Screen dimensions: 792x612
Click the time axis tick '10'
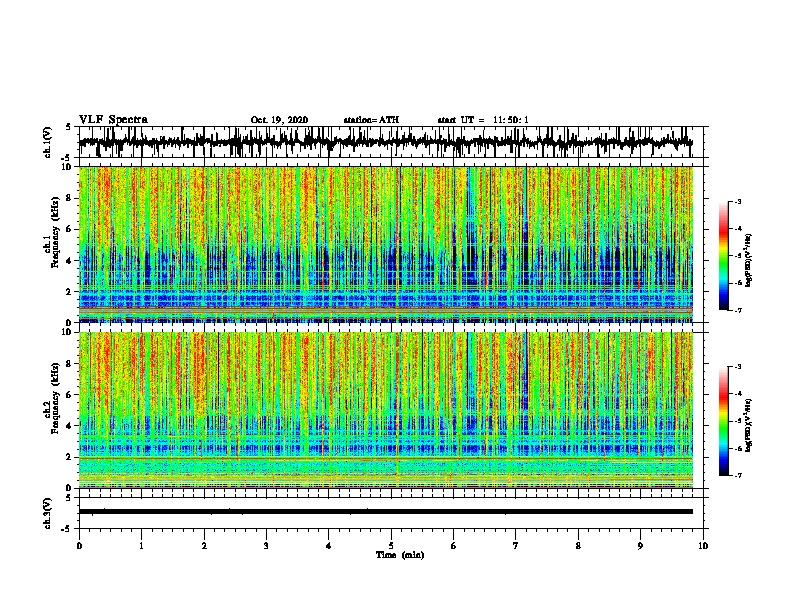click(x=703, y=546)
